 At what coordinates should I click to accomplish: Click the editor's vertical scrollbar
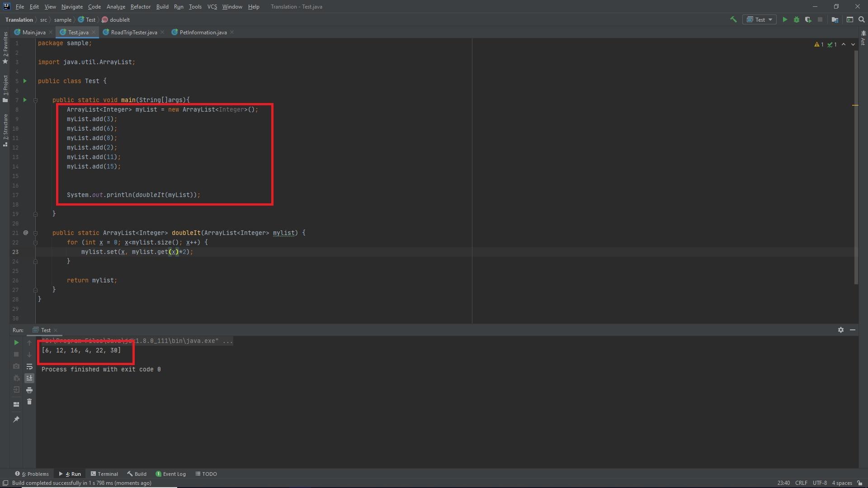[856, 167]
